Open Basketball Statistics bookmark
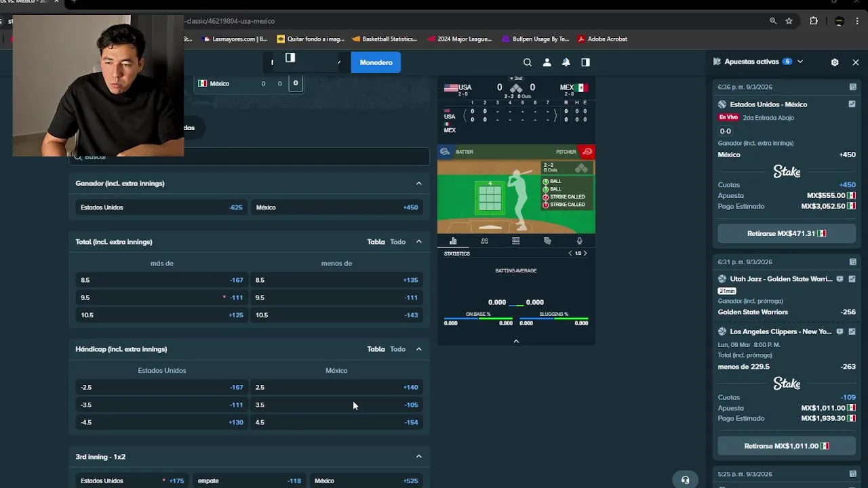868x488 pixels. coord(384,39)
